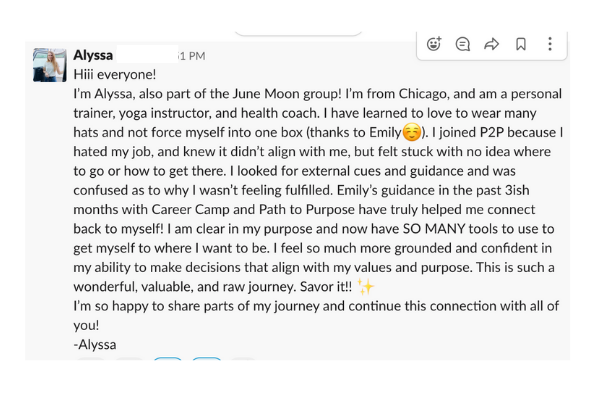Click the sparkles emoji after "Savor it!!"
Screen dimensions: 600x400
point(365,287)
